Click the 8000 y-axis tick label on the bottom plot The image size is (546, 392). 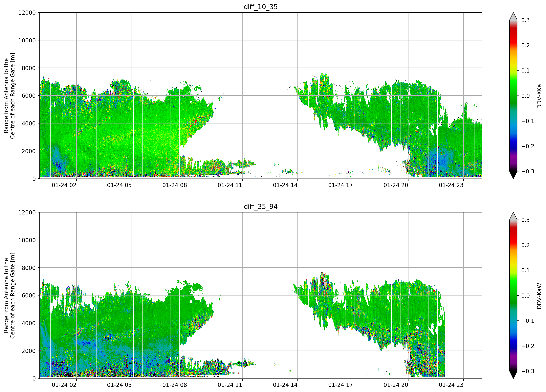(x=29, y=268)
